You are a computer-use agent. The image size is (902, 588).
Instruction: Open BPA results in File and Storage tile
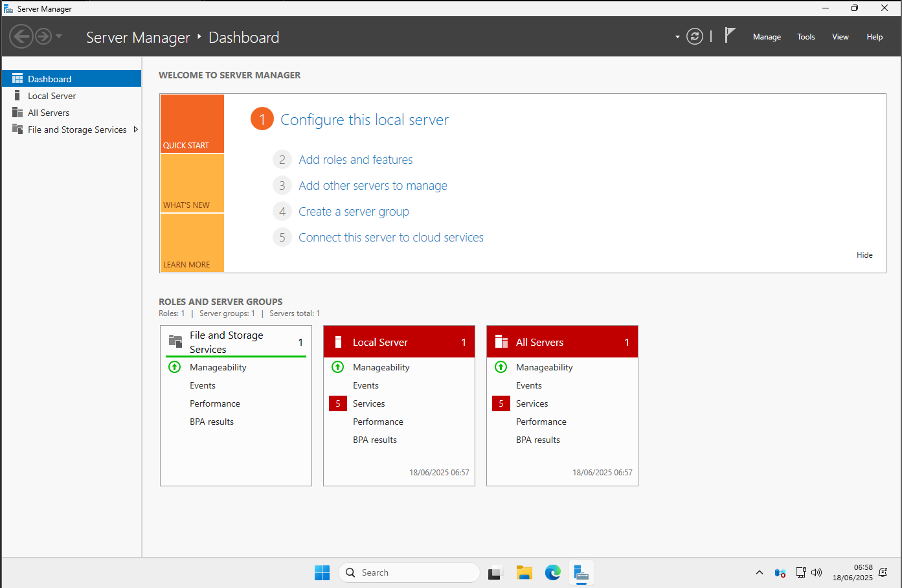pyautogui.click(x=212, y=422)
